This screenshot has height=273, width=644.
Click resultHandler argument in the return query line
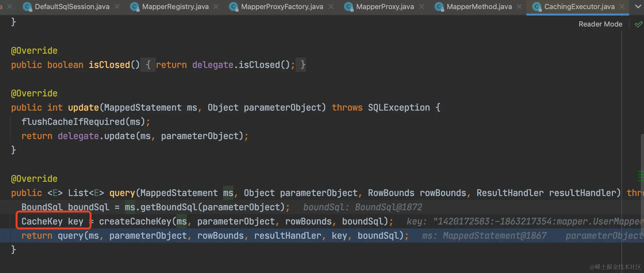point(288,235)
